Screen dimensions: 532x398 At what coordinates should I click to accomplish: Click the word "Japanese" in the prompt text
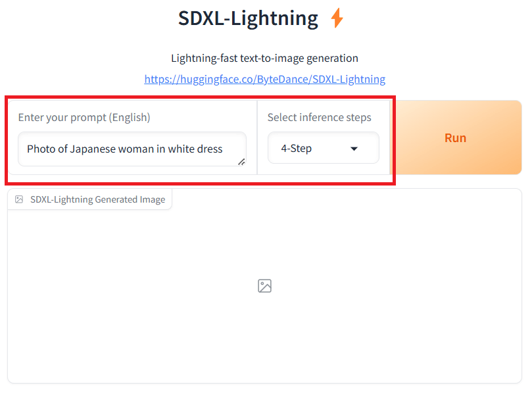point(93,149)
